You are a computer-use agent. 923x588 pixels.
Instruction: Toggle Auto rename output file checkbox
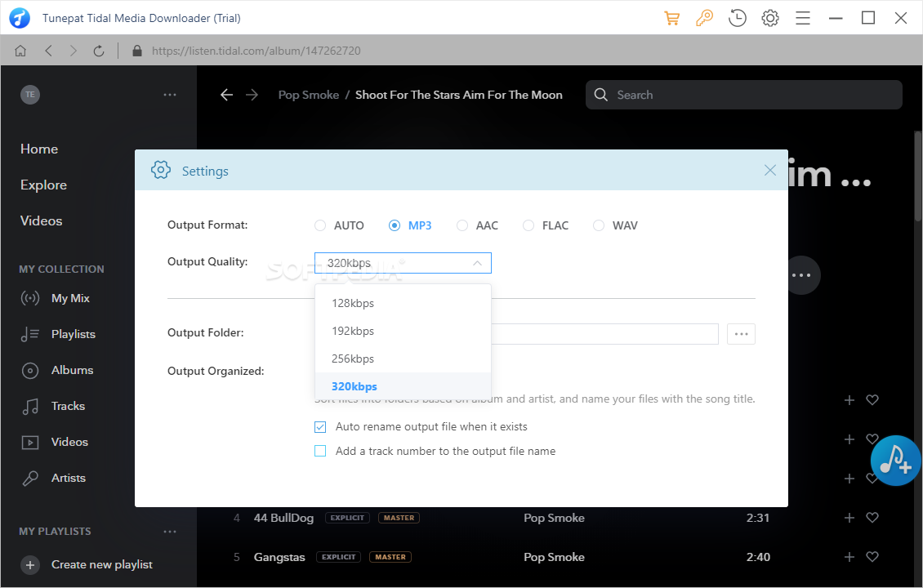[320, 427]
